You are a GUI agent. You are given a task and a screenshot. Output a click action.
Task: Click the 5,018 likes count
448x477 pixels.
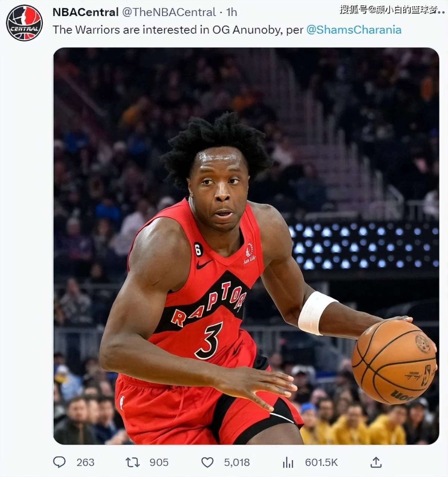point(237,462)
